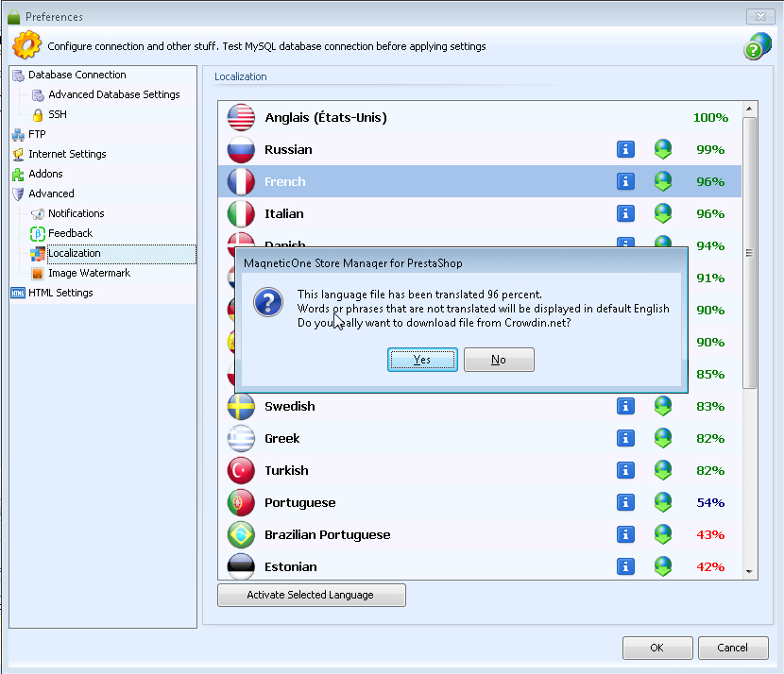Viewport: 784px width, 674px height.
Task: Open Notifications settings
Action: (76, 214)
